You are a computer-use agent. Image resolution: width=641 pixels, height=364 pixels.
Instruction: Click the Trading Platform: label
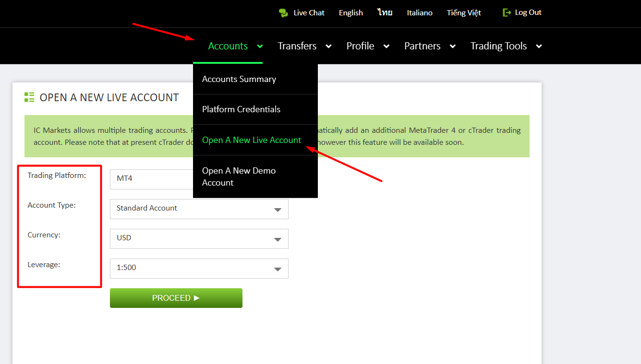point(57,176)
